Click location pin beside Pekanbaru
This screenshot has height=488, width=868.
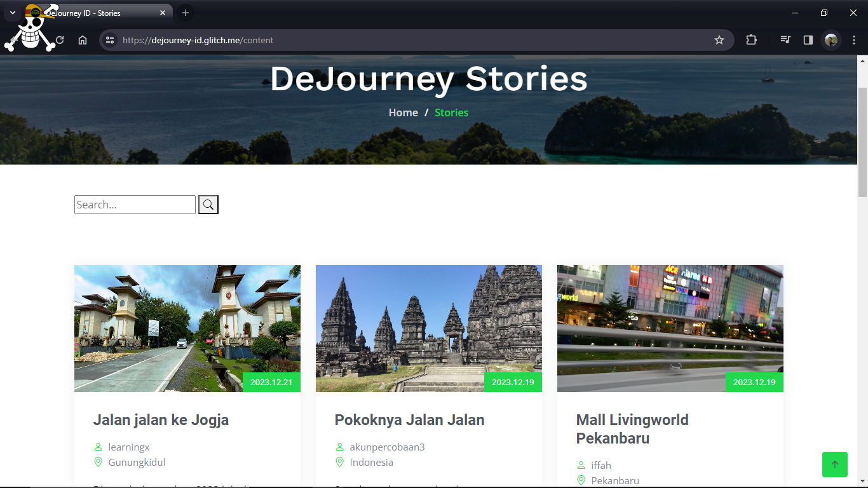coord(581,480)
